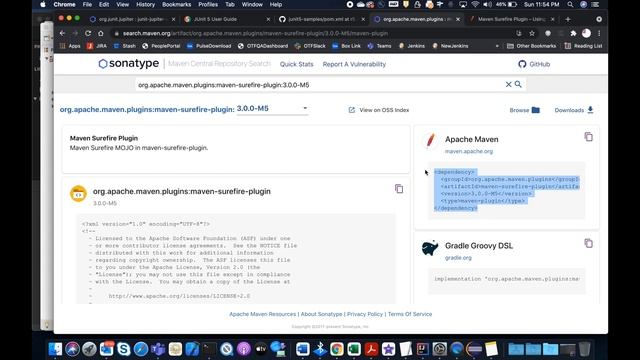Open Adobe Acrobat in Dock
Image resolution: width=640 pixels, height=360 pixels.
(371, 349)
